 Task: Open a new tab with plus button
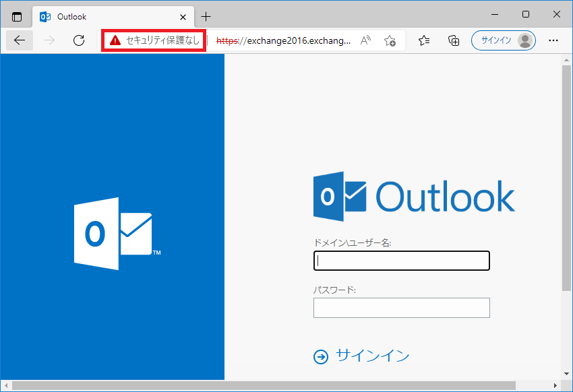pyautogui.click(x=206, y=16)
